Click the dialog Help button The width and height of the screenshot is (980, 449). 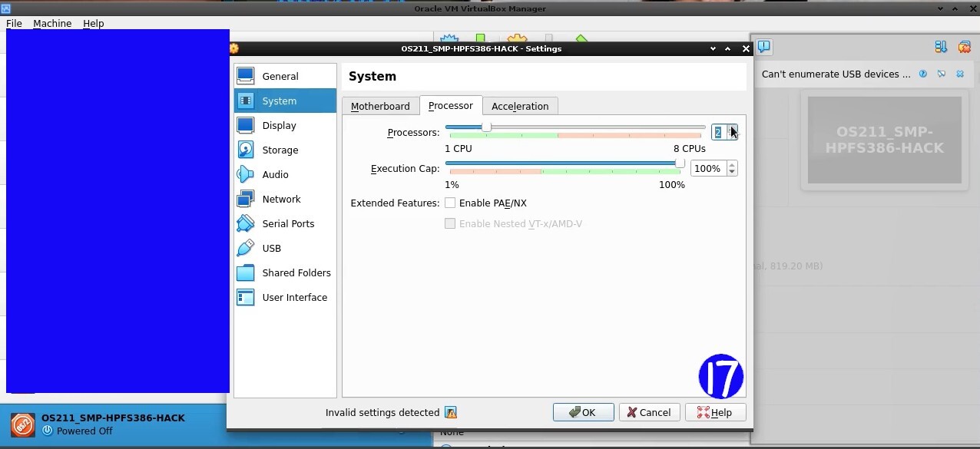[x=715, y=412]
